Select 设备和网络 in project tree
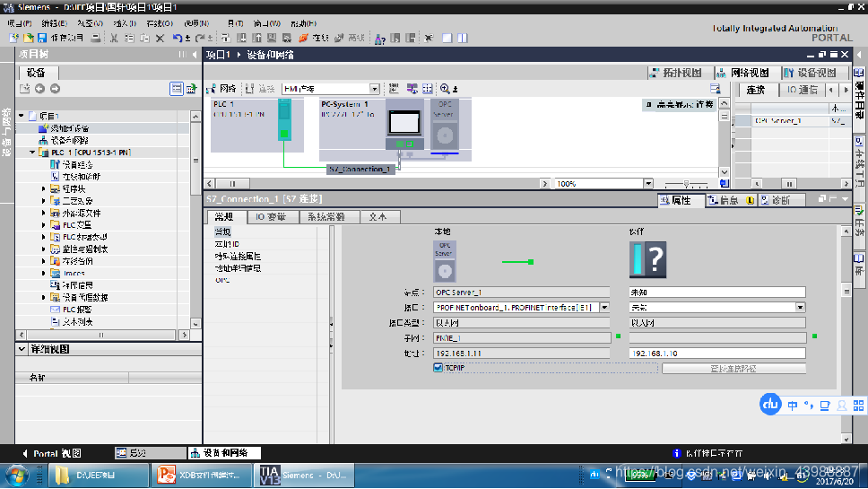The image size is (868, 489). pyautogui.click(x=69, y=140)
